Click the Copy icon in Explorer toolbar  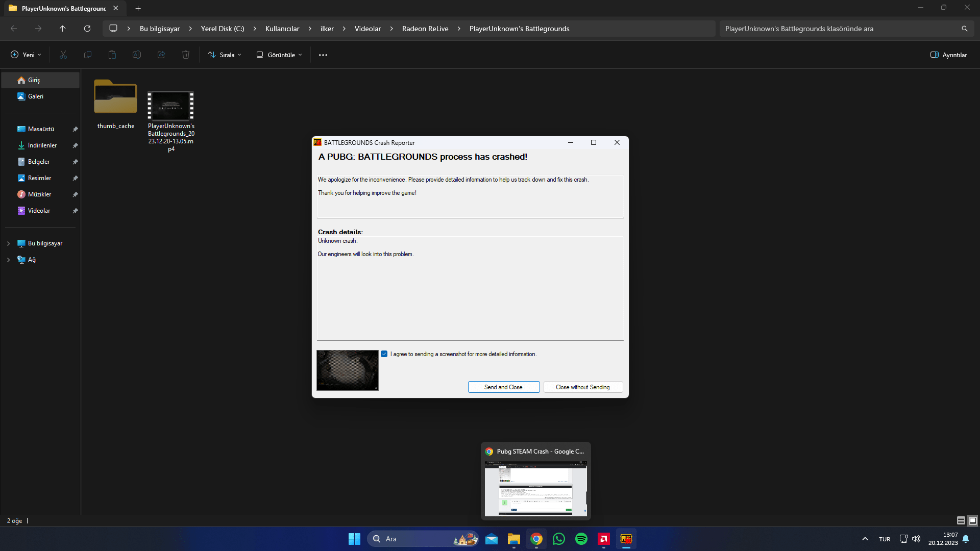click(x=88, y=55)
